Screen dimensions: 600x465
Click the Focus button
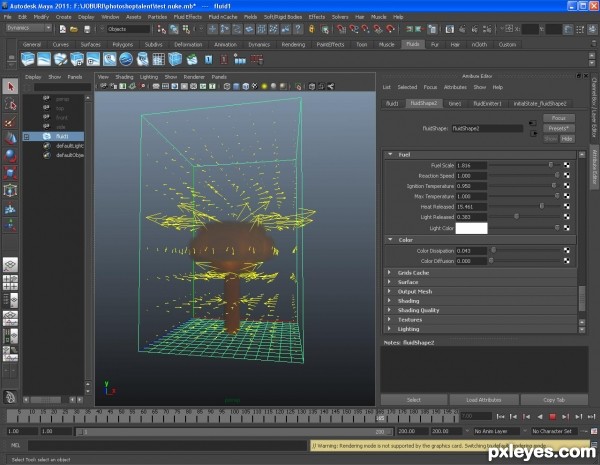[x=559, y=118]
